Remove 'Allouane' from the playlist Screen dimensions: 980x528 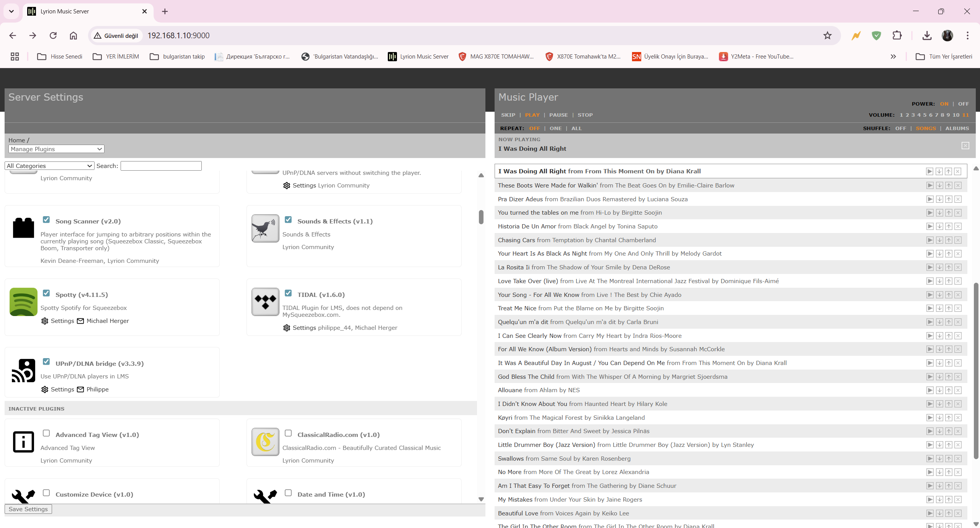(x=958, y=390)
